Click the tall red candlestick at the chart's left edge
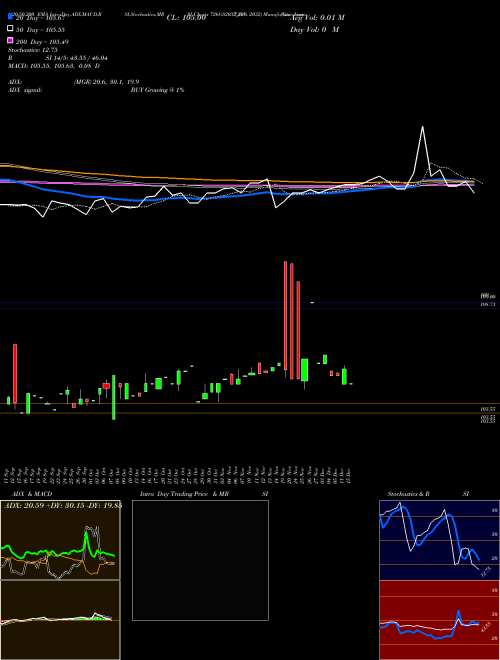 point(15,375)
